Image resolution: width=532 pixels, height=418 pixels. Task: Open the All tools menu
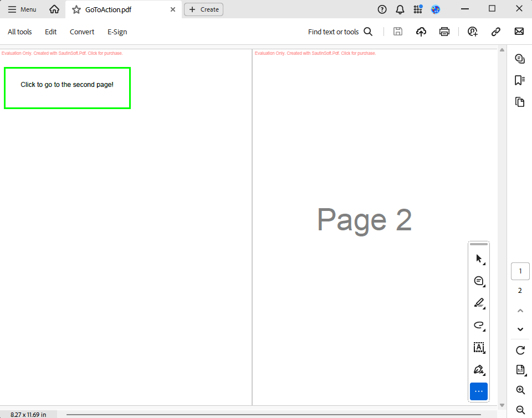[x=20, y=32]
